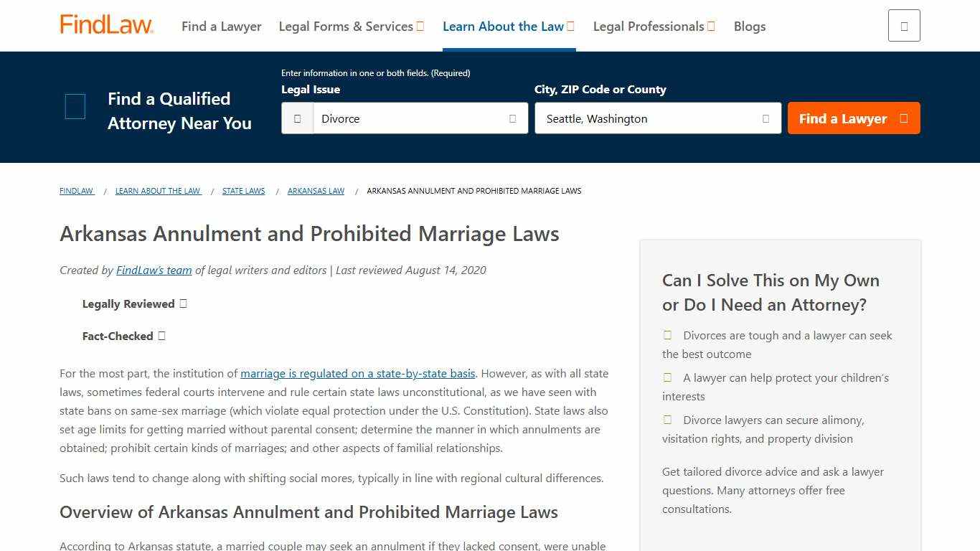Image resolution: width=980 pixels, height=551 pixels.
Task: Click the FindLaw logo
Action: 106,23
